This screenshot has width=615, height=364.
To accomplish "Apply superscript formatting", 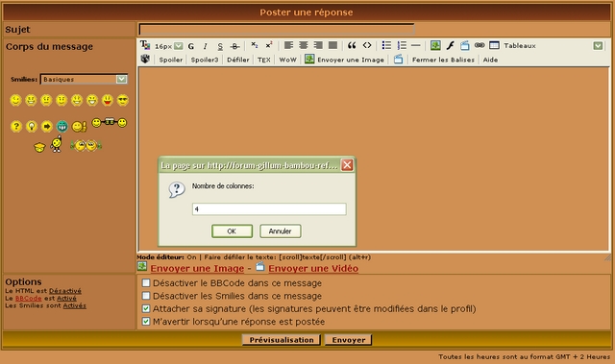I will pyautogui.click(x=269, y=45).
